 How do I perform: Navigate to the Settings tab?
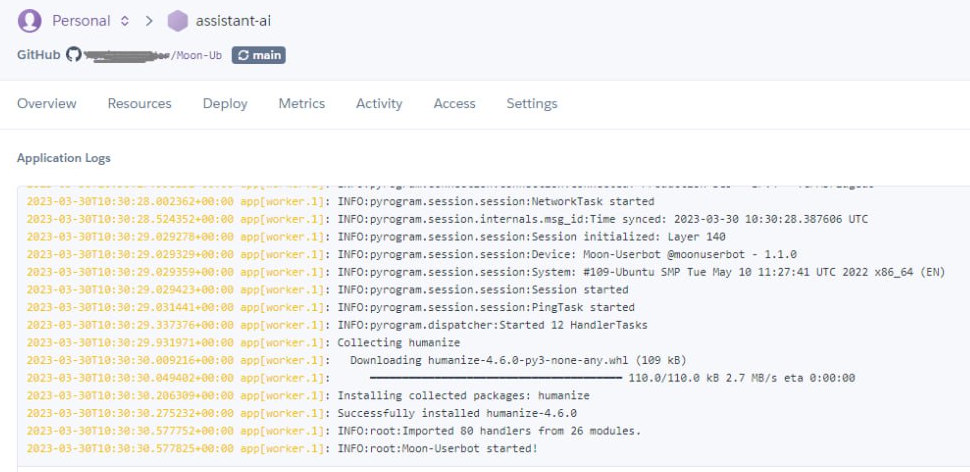click(531, 104)
